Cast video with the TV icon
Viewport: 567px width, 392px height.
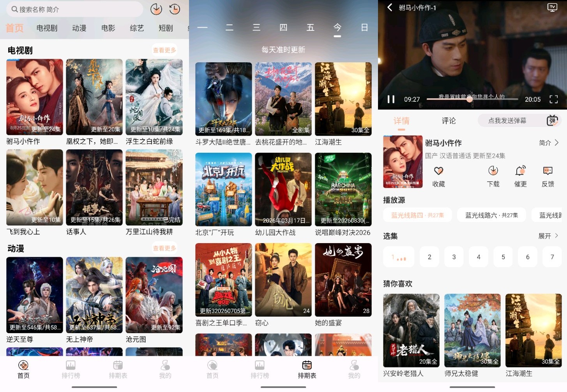552,7
